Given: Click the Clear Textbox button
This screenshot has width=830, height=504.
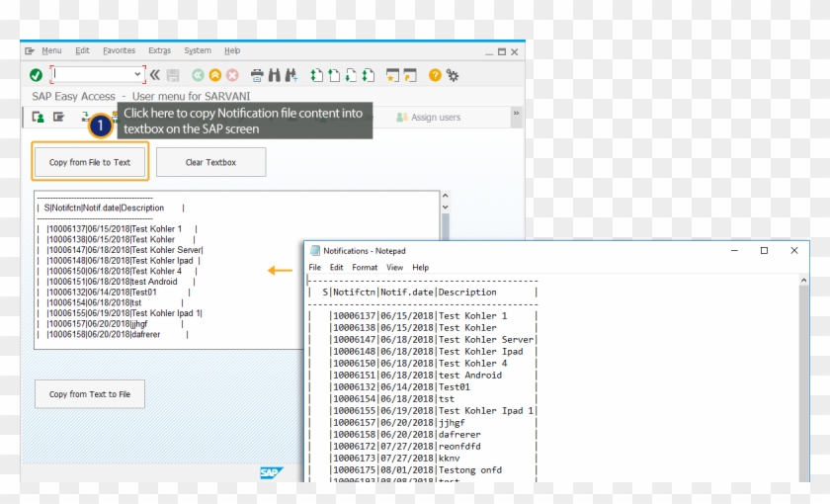Looking at the screenshot, I should [210, 162].
